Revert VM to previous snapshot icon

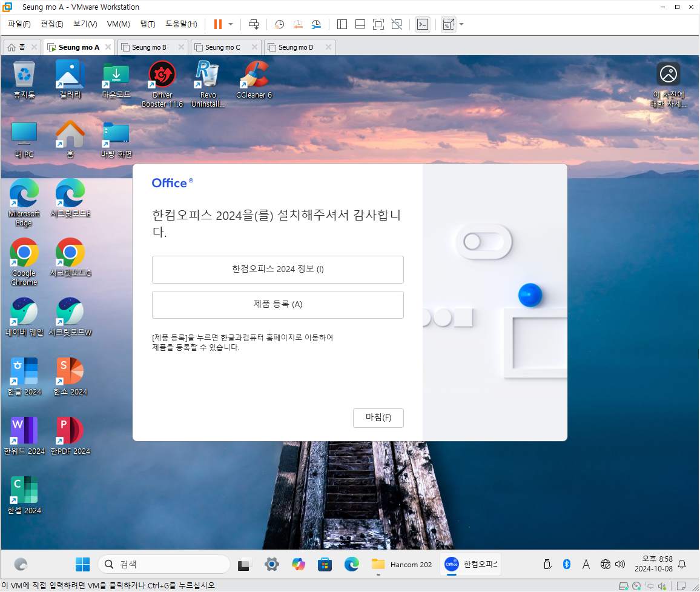(x=298, y=24)
